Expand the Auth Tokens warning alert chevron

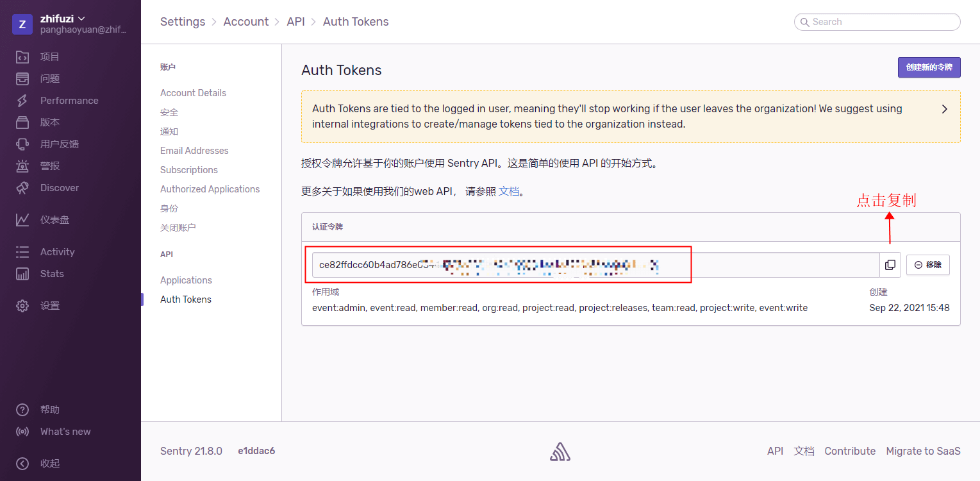[x=944, y=109]
